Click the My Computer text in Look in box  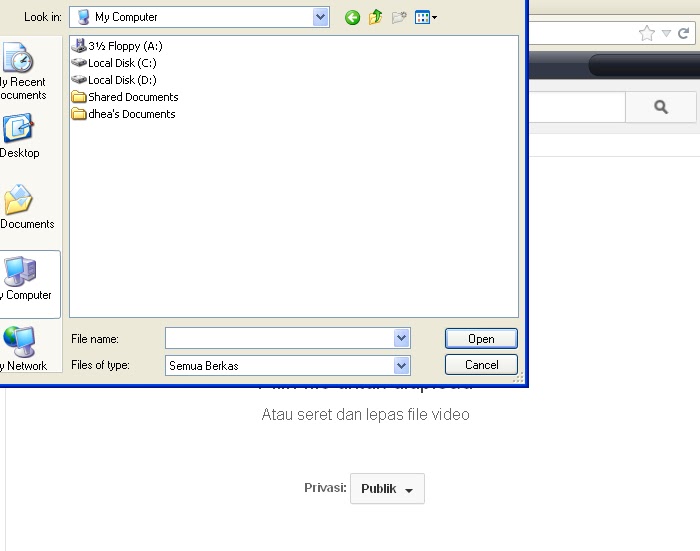click(126, 17)
